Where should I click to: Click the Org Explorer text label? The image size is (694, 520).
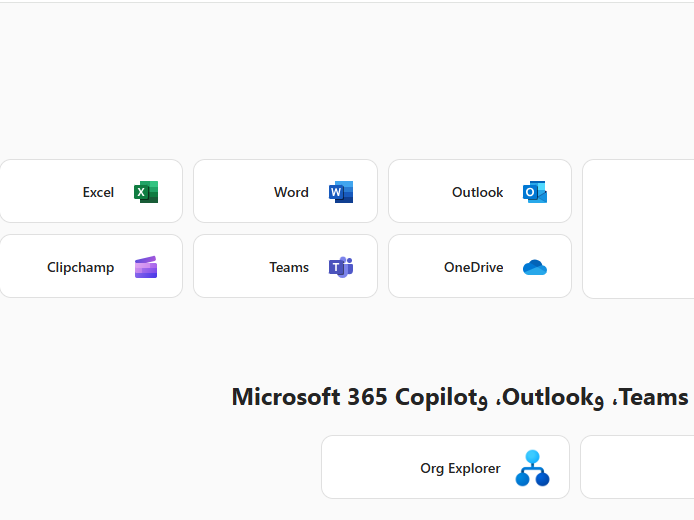pyautogui.click(x=460, y=468)
